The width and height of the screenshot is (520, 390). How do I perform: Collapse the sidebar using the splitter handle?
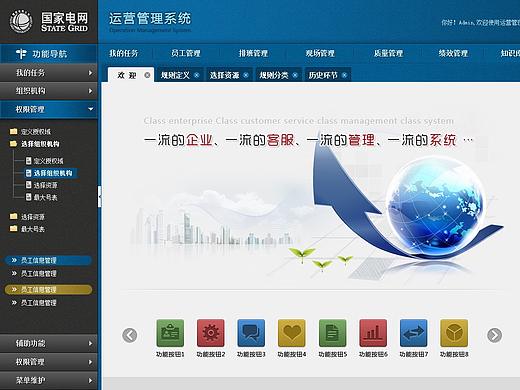[x=99, y=197]
